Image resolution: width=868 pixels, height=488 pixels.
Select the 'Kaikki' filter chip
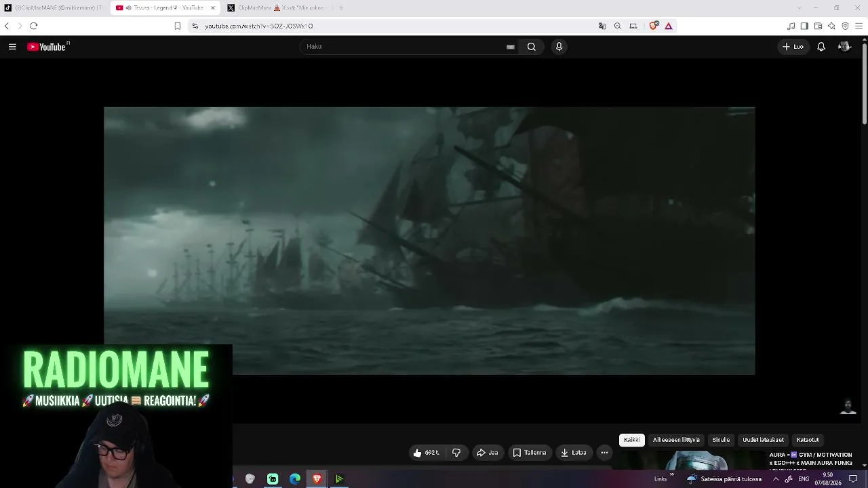coord(632,440)
